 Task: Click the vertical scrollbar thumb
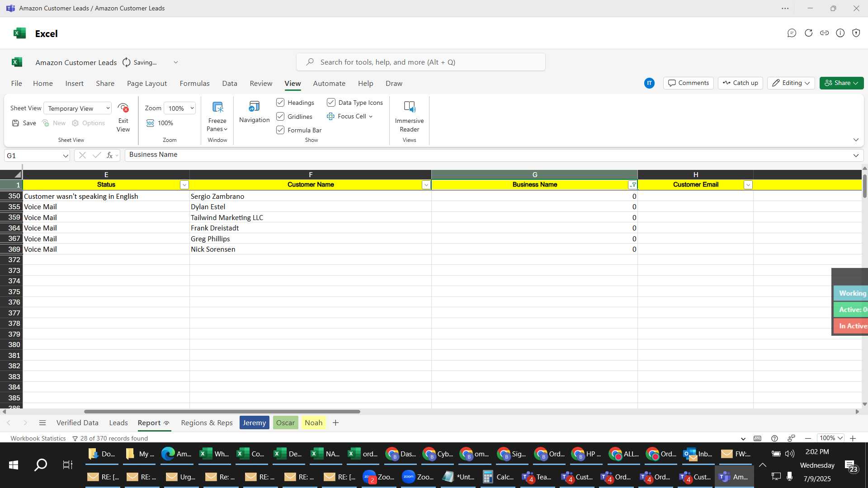point(864,185)
